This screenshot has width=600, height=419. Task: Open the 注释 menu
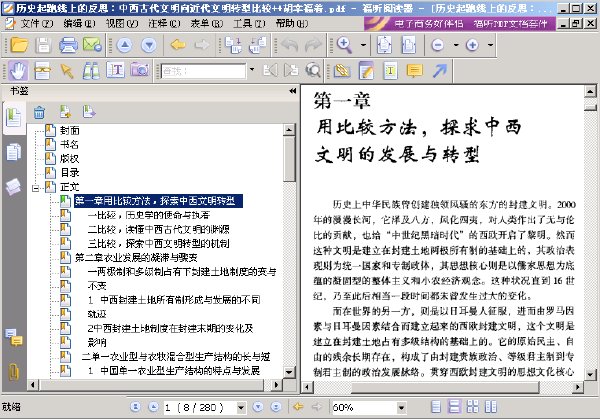click(x=164, y=24)
